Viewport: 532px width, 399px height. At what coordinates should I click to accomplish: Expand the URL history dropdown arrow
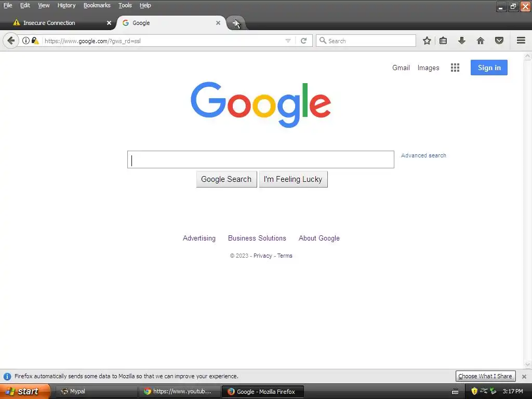pos(288,41)
